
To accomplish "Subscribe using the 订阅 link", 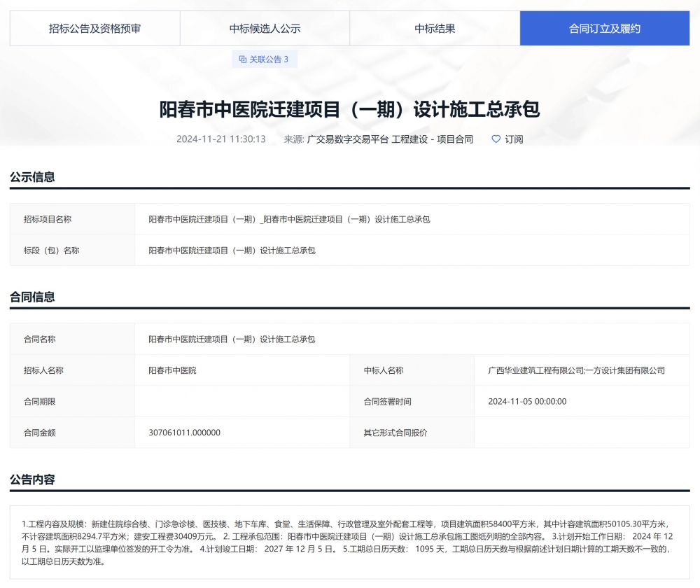I will click(514, 139).
